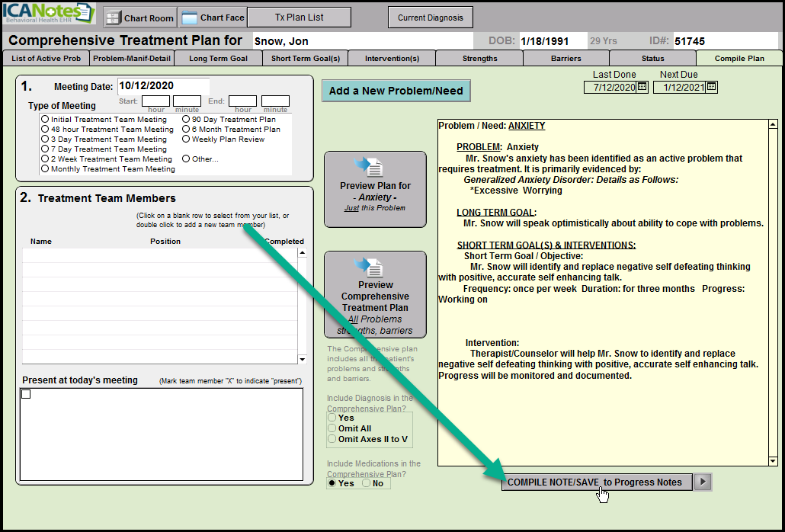Click Add a New Problem/Need button
The image size is (785, 532).
[396, 91]
